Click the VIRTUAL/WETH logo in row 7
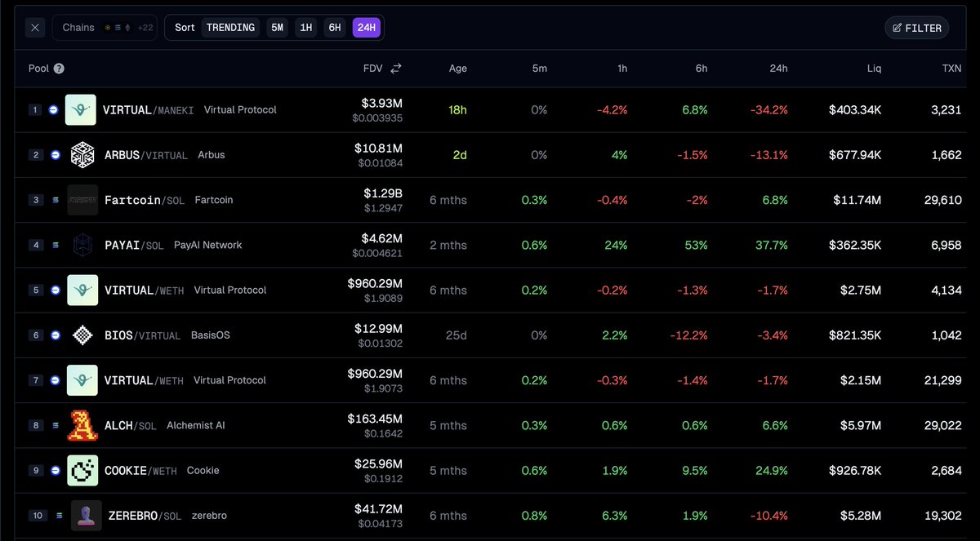This screenshot has height=541, width=980. pos(82,380)
